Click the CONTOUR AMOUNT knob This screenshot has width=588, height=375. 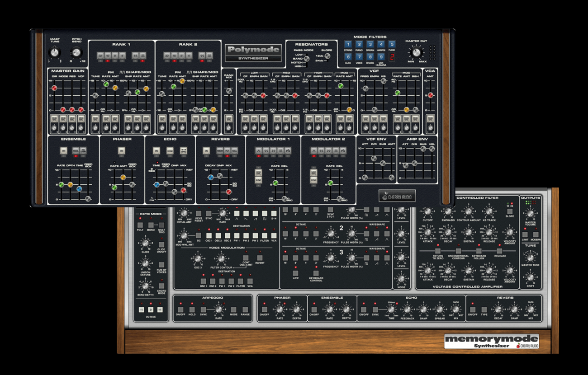(x=469, y=211)
